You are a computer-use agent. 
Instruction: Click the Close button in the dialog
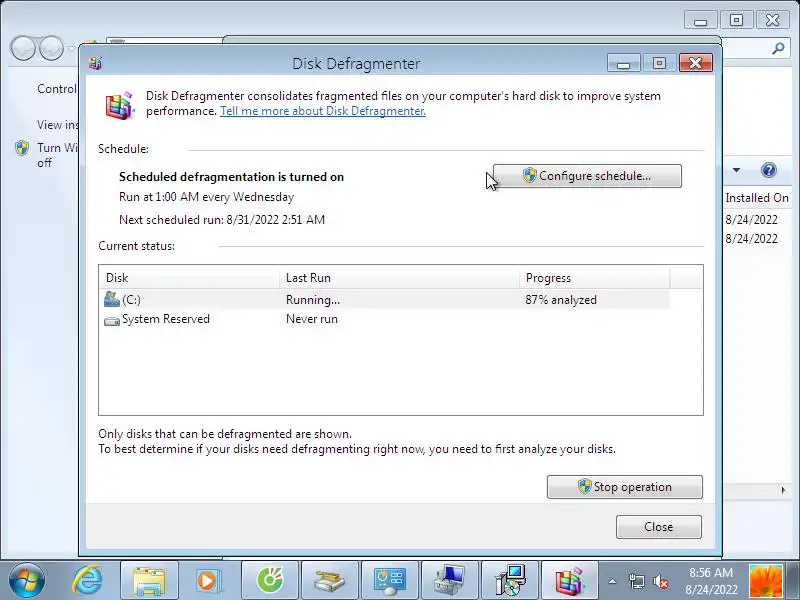tap(659, 527)
